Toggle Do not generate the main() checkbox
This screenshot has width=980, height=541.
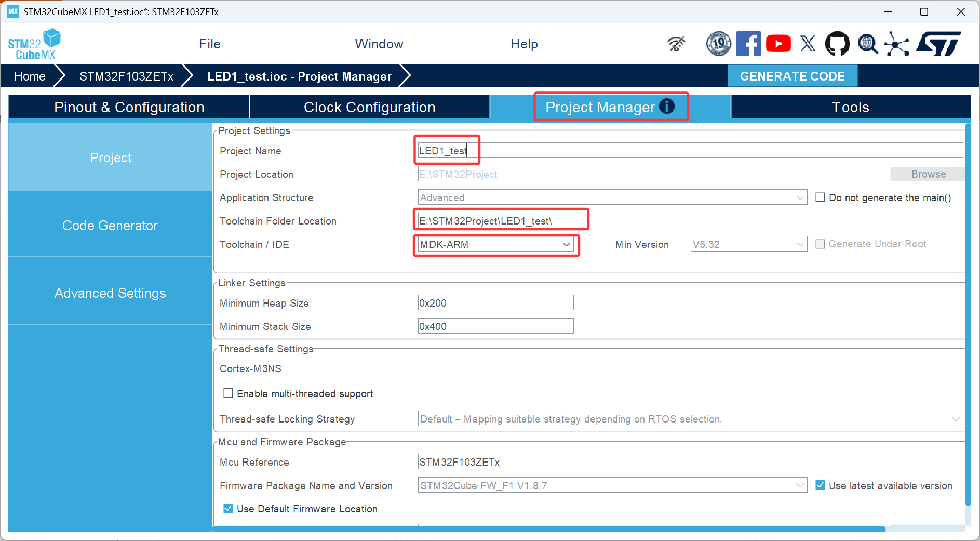(821, 197)
